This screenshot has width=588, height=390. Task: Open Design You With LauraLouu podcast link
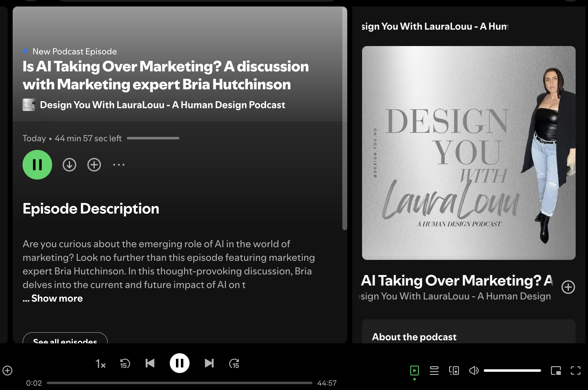(x=162, y=105)
